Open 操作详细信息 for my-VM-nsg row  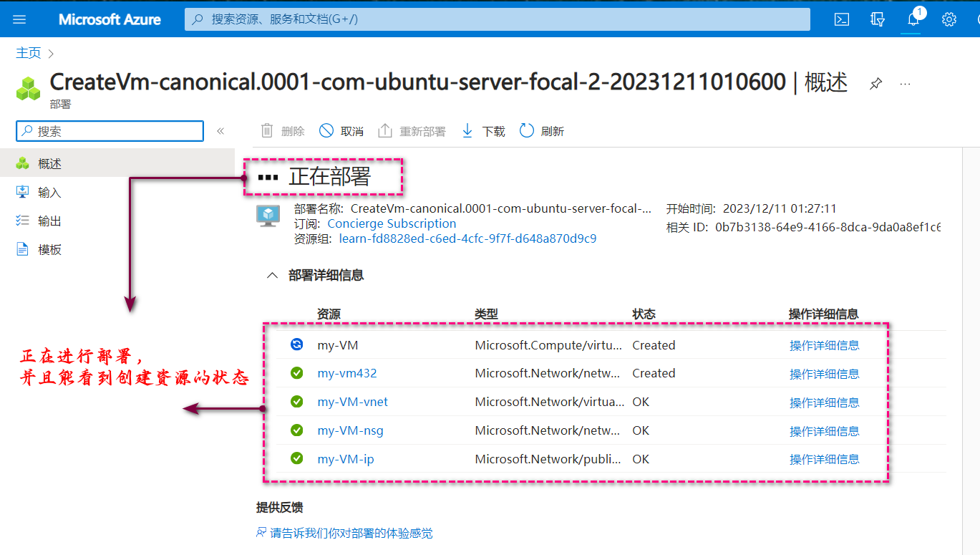[825, 431]
